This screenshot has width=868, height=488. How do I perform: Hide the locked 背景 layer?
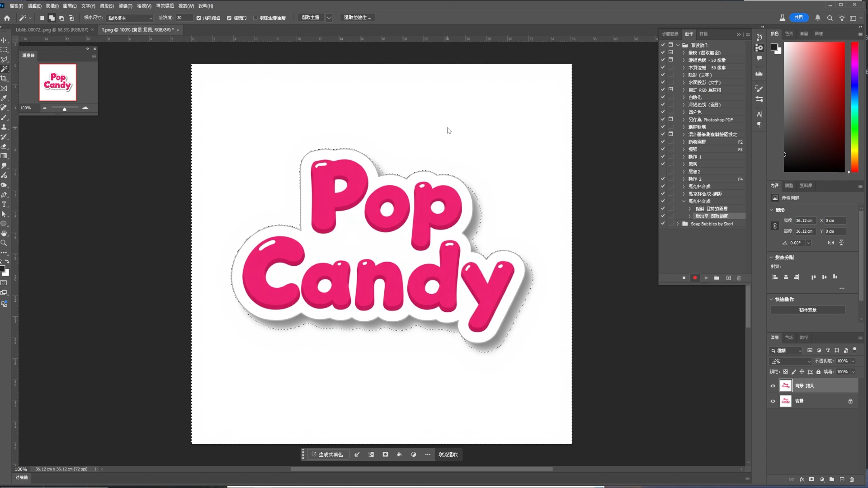(773, 401)
